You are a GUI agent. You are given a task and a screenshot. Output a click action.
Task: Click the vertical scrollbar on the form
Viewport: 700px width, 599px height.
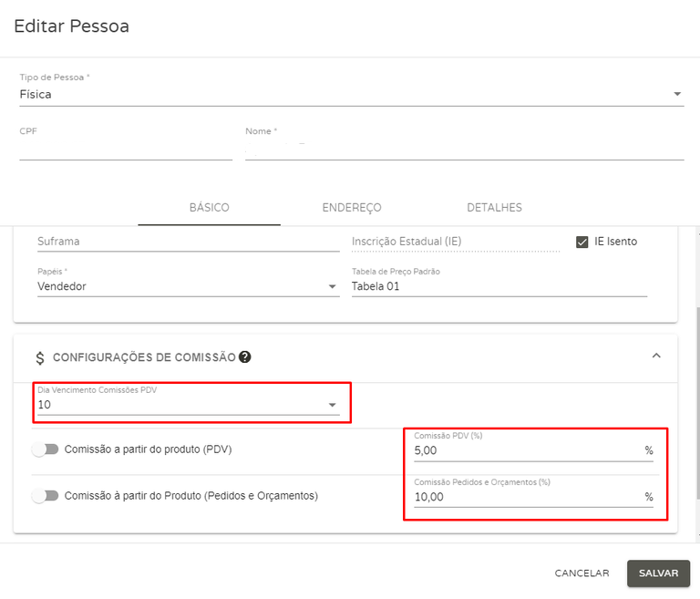(x=698, y=402)
